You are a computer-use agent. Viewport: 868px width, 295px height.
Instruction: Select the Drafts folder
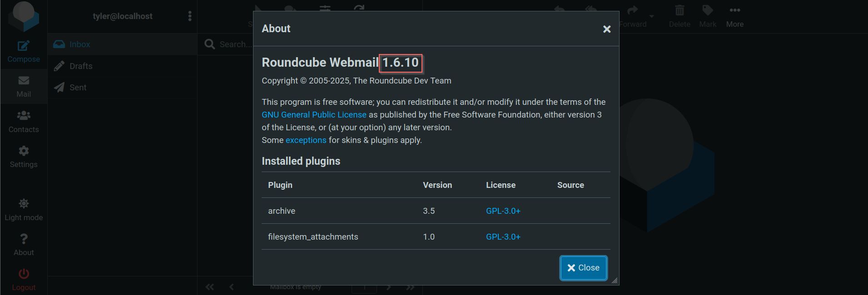point(81,66)
